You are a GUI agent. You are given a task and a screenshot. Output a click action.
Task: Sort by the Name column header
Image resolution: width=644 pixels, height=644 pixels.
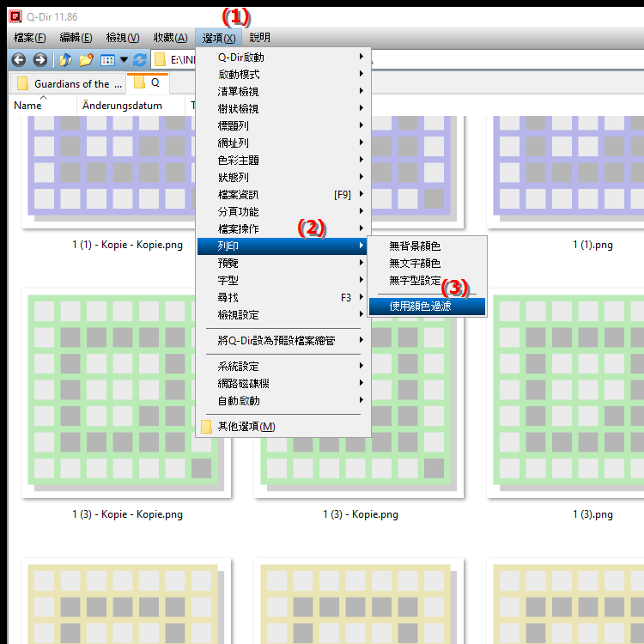coord(43,106)
